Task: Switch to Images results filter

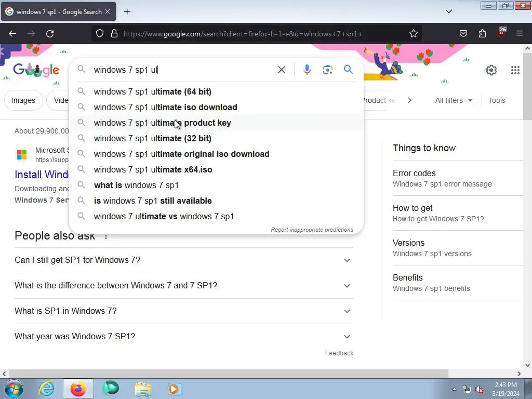Action: click(23, 100)
